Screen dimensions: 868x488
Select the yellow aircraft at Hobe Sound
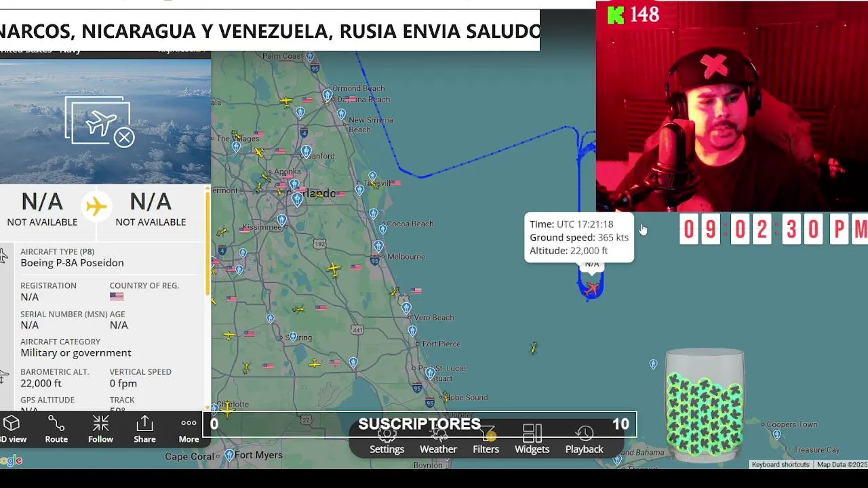(x=445, y=397)
